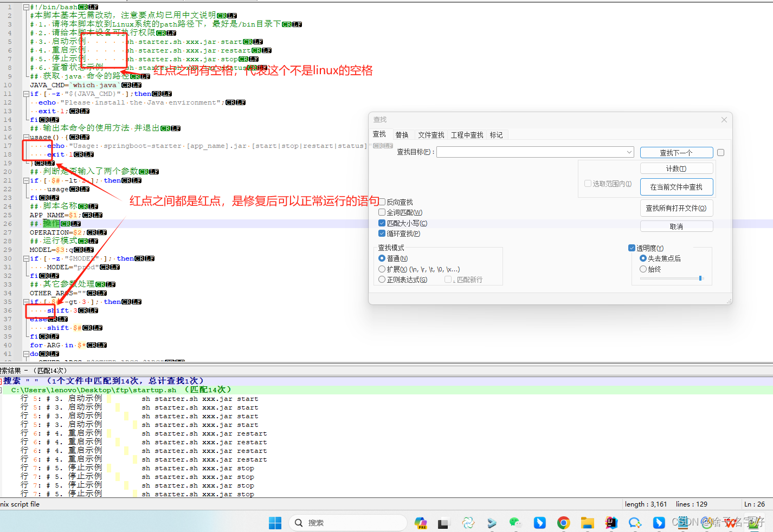Collapse the if fold at line 35
The width and height of the screenshot is (773, 532).
(x=26, y=302)
